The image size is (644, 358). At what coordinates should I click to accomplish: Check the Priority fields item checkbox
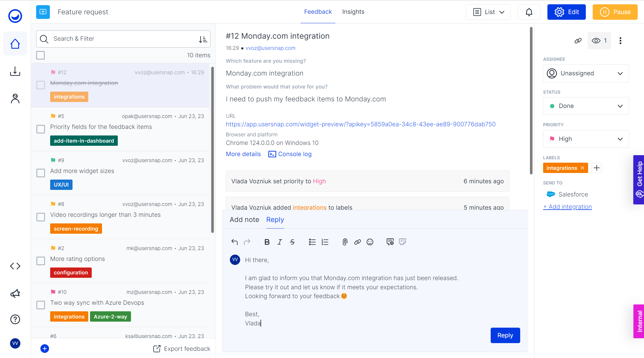point(41,129)
